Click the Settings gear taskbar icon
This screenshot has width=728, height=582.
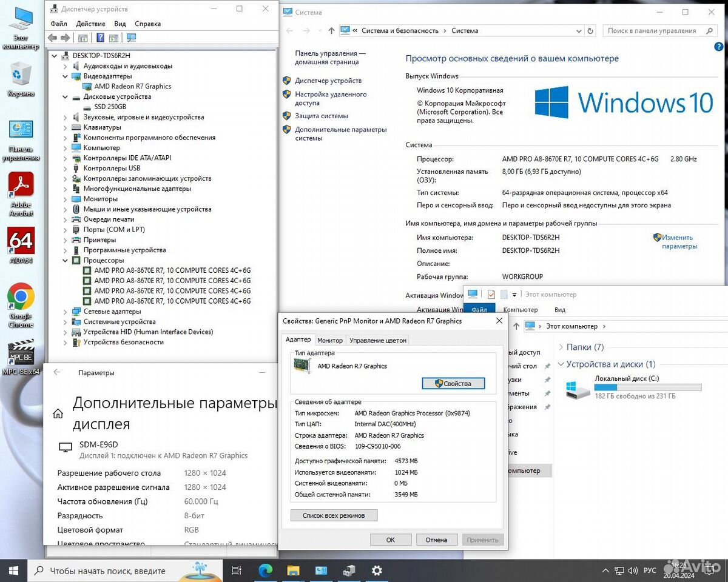pyautogui.click(x=377, y=570)
